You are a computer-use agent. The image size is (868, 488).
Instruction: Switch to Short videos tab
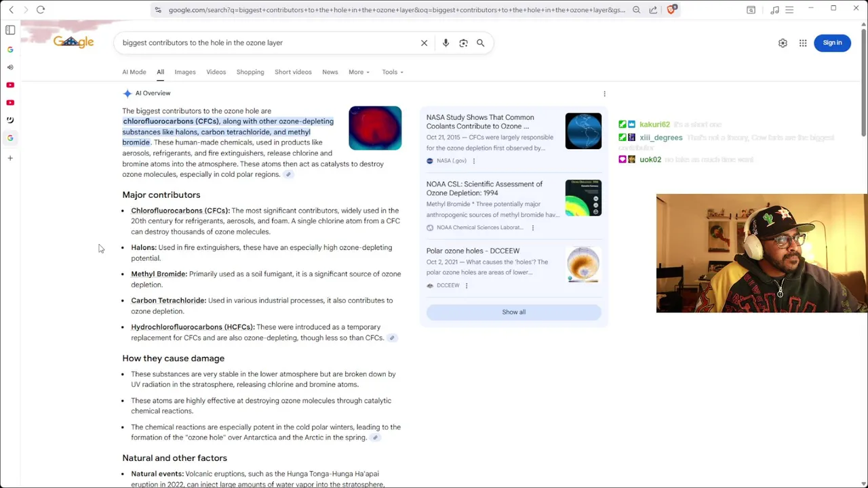[293, 72]
